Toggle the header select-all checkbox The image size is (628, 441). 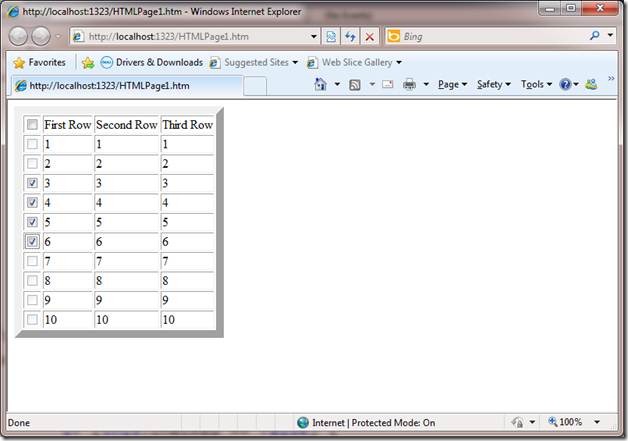(32, 125)
